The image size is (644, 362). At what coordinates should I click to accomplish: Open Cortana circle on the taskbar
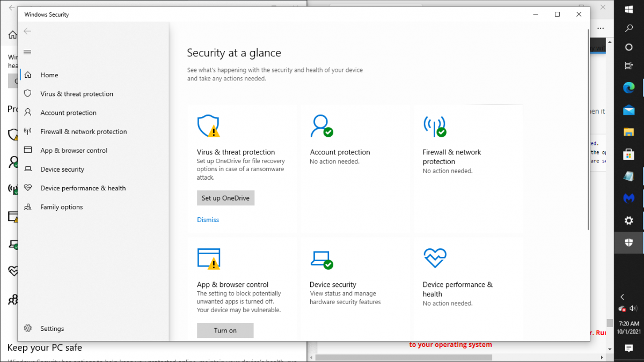click(x=629, y=47)
